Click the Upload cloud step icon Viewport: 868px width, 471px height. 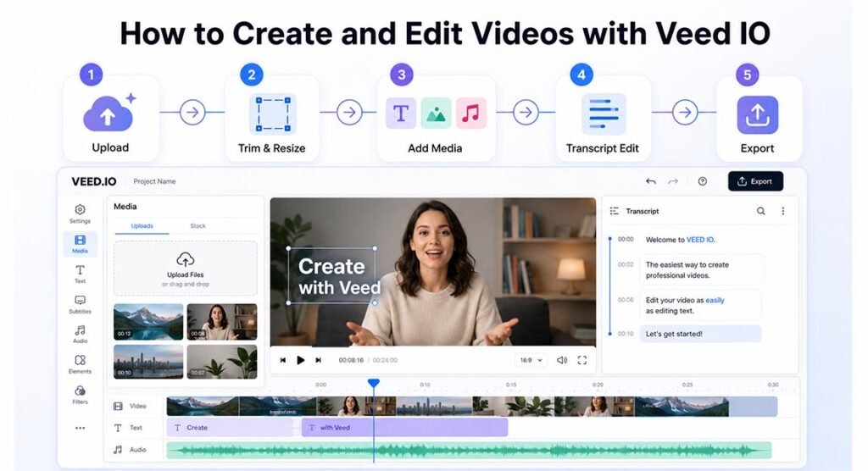108,114
